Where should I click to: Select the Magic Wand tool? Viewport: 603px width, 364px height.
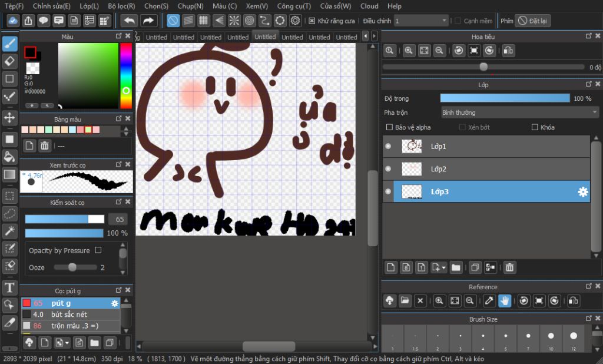[9, 231]
